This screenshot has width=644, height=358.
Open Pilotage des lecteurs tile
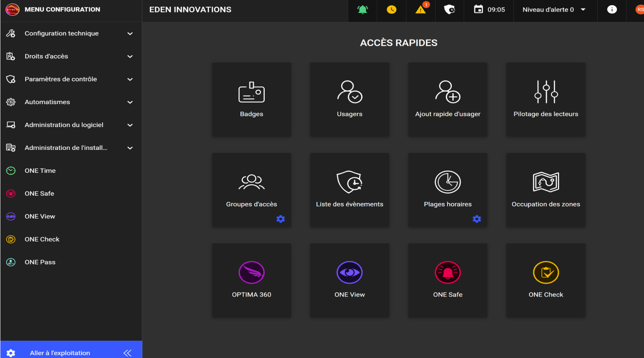pos(546,99)
